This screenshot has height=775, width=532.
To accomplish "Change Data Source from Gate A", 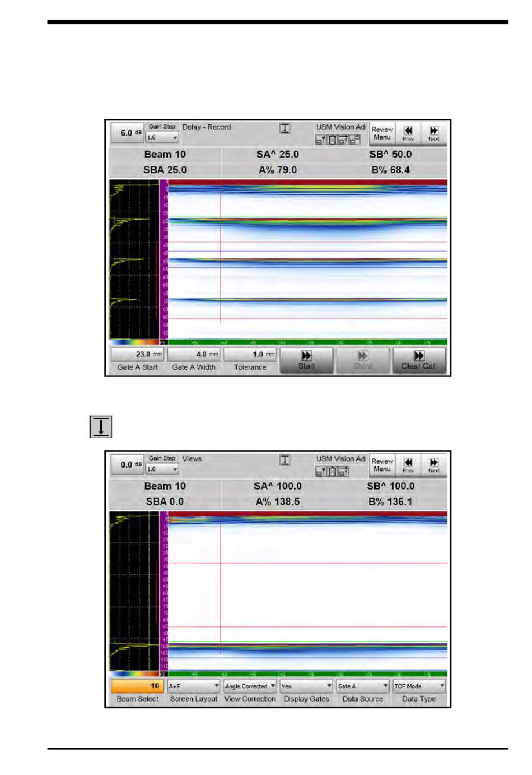I will click(x=363, y=686).
